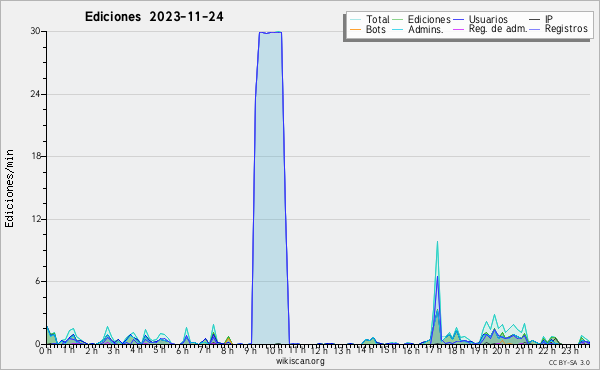Click the large blue plateau between 9h and 11h
The image size is (600, 370).
[270, 187]
